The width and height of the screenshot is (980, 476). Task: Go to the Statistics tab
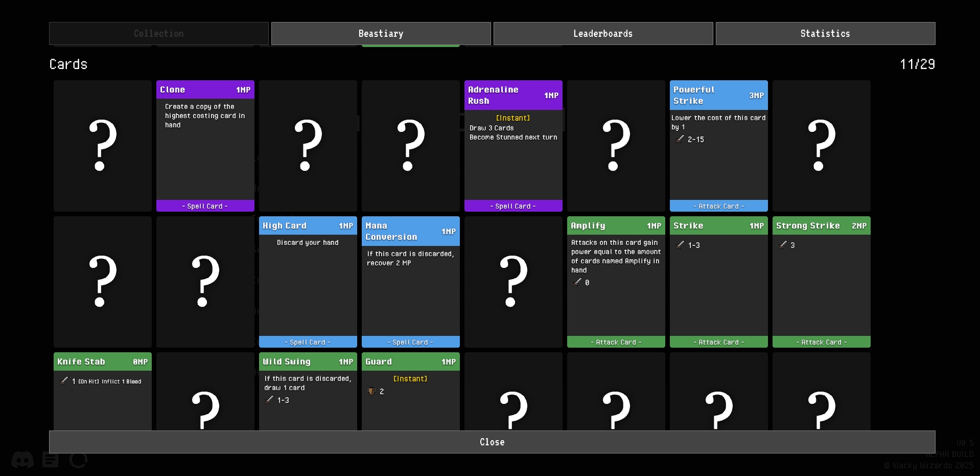click(x=825, y=33)
